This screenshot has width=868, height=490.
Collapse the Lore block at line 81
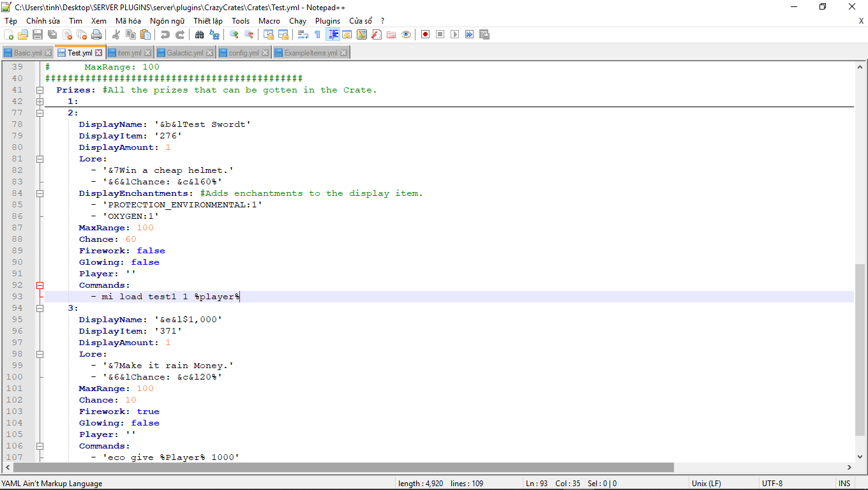click(x=40, y=159)
